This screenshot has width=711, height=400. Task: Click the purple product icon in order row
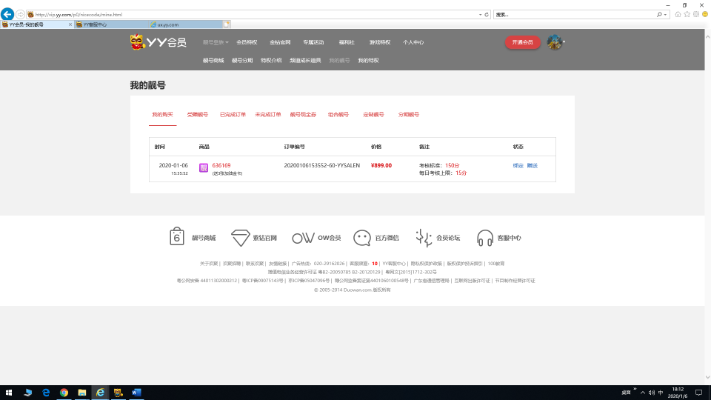click(x=203, y=168)
